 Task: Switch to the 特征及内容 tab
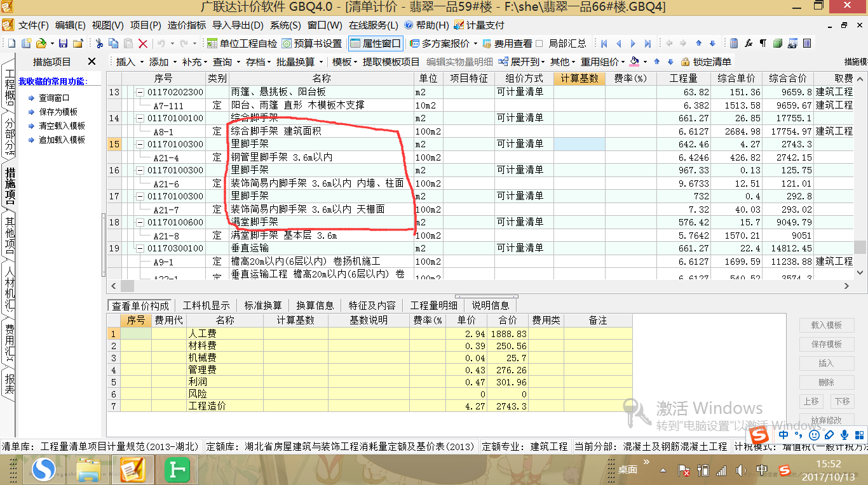coord(372,305)
